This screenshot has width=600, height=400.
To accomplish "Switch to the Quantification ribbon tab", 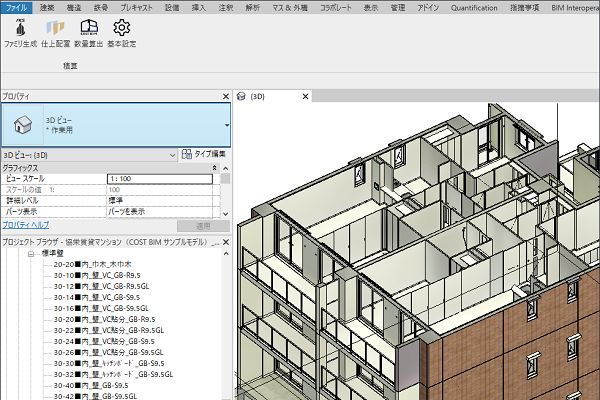I will (x=474, y=8).
